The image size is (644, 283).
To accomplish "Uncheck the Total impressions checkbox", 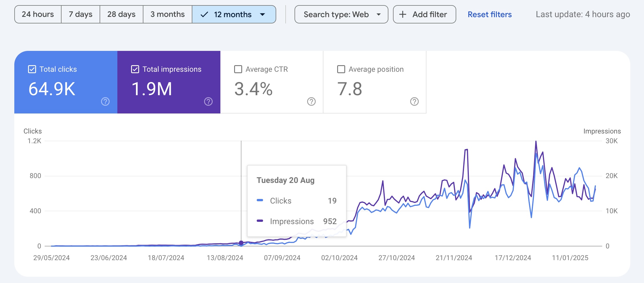I will (x=135, y=69).
